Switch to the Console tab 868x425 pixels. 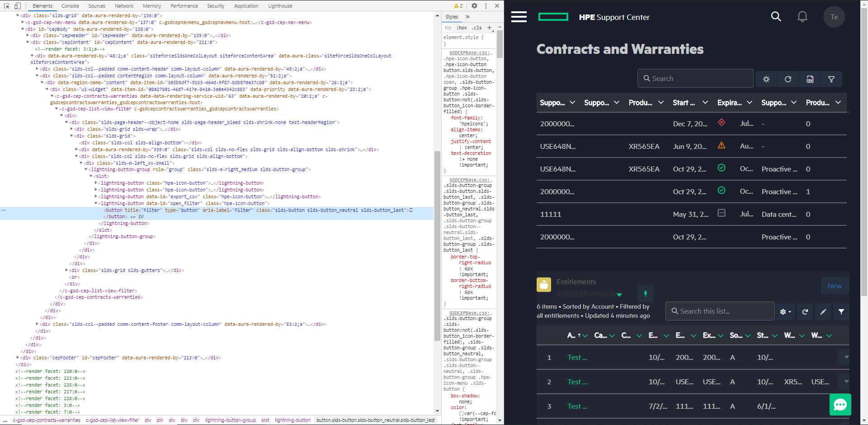click(x=70, y=6)
